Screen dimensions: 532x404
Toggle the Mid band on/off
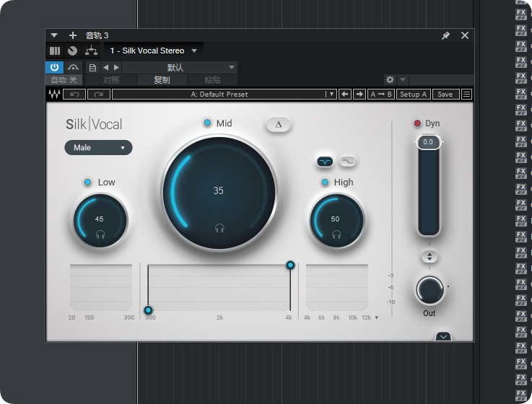(207, 123)
